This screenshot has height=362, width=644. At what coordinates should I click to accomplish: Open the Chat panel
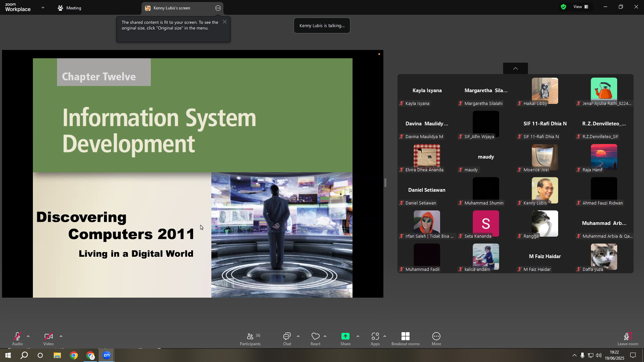(x=287, y=339)
